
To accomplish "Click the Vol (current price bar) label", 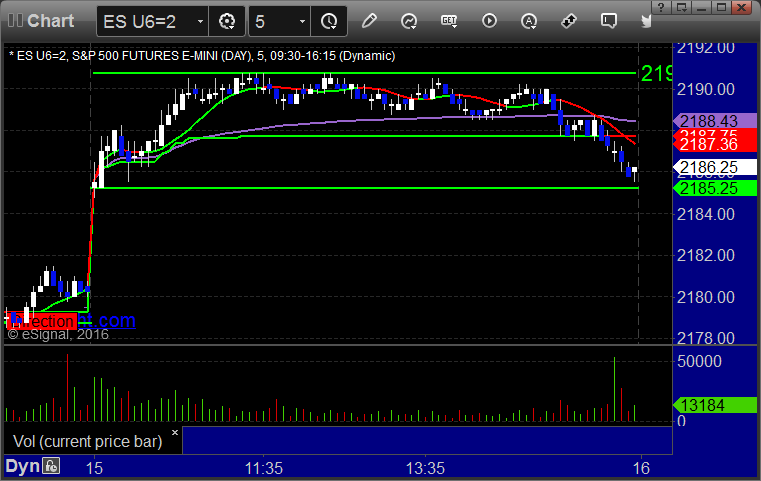I will (x=87, y=441).
